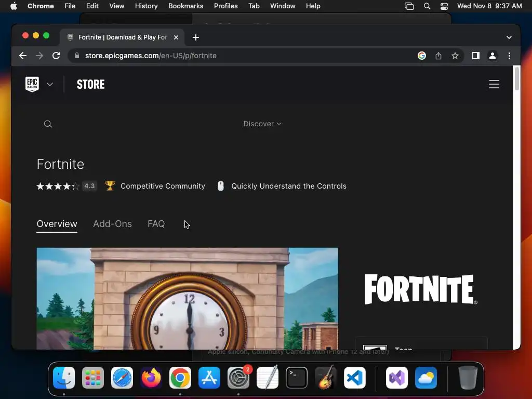
Task: Launch GarageBand from the Dock
Action: (x=326, y=378)
